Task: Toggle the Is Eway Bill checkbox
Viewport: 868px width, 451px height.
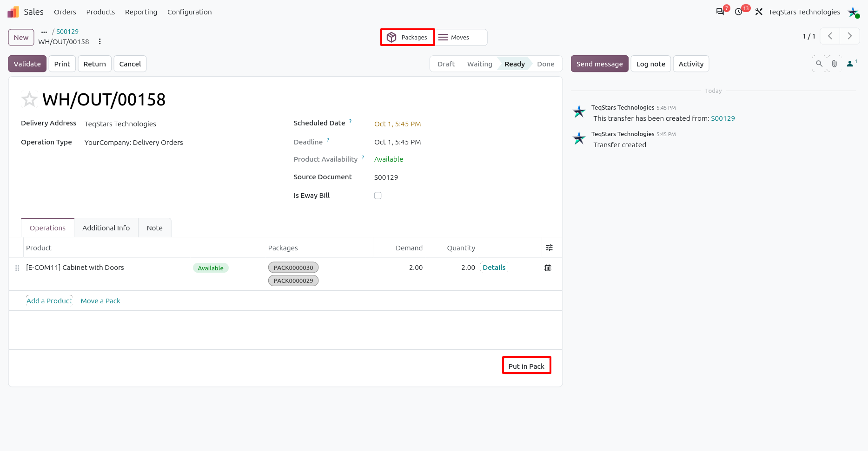Action: [x=378, y=196]
